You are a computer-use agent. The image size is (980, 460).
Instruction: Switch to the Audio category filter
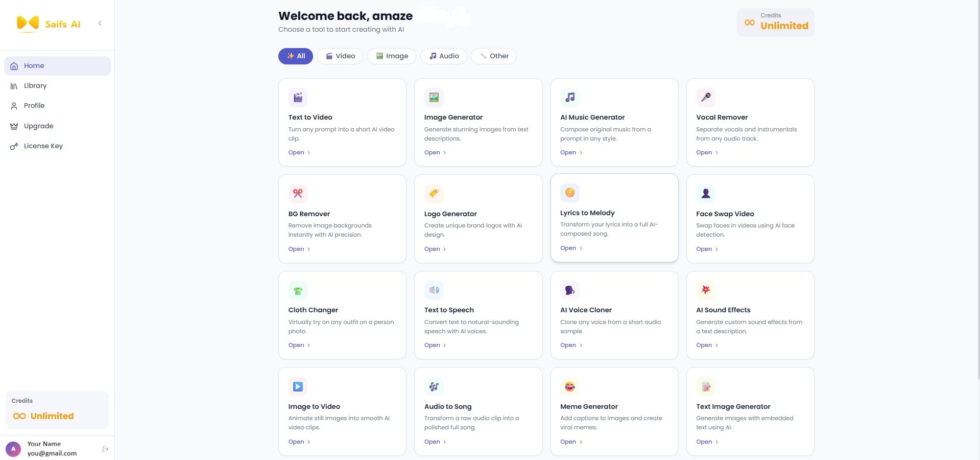tap(443, 56)
